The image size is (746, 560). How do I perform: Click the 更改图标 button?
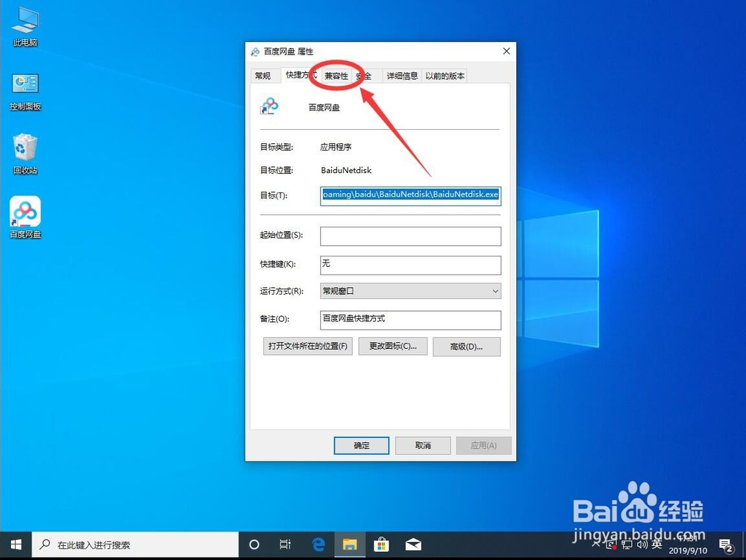click(392, 346)
